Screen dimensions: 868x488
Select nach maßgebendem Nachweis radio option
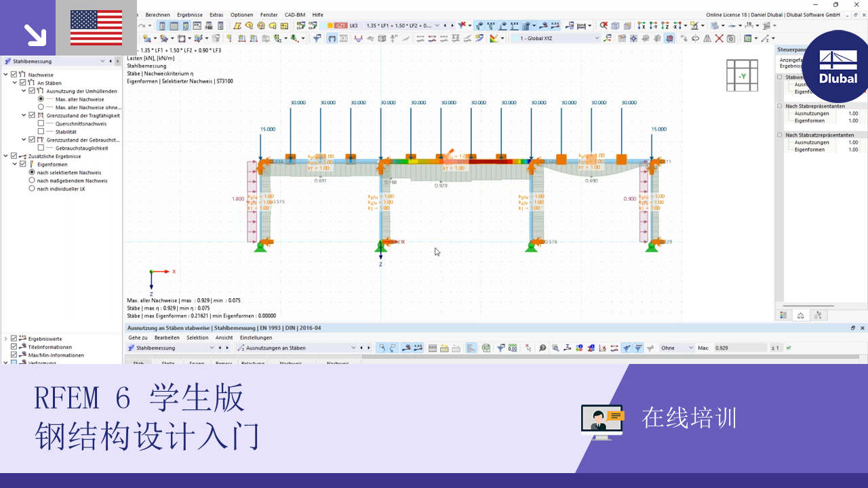(32, 180)
